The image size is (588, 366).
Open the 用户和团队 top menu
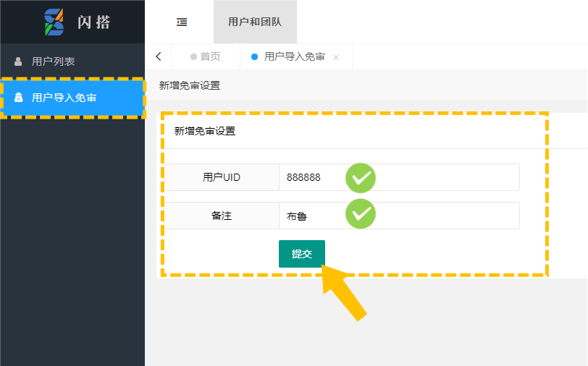pyautogui.click(x=255, y=22)
